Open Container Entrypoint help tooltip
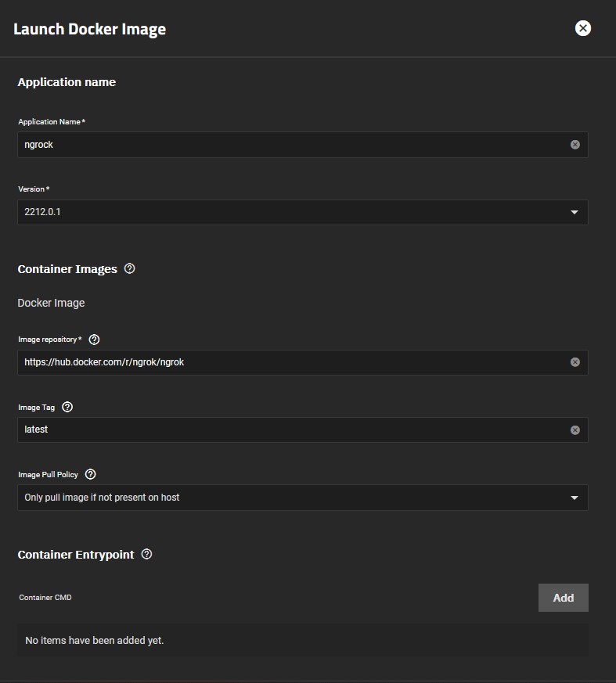 [x=147, y=554]
